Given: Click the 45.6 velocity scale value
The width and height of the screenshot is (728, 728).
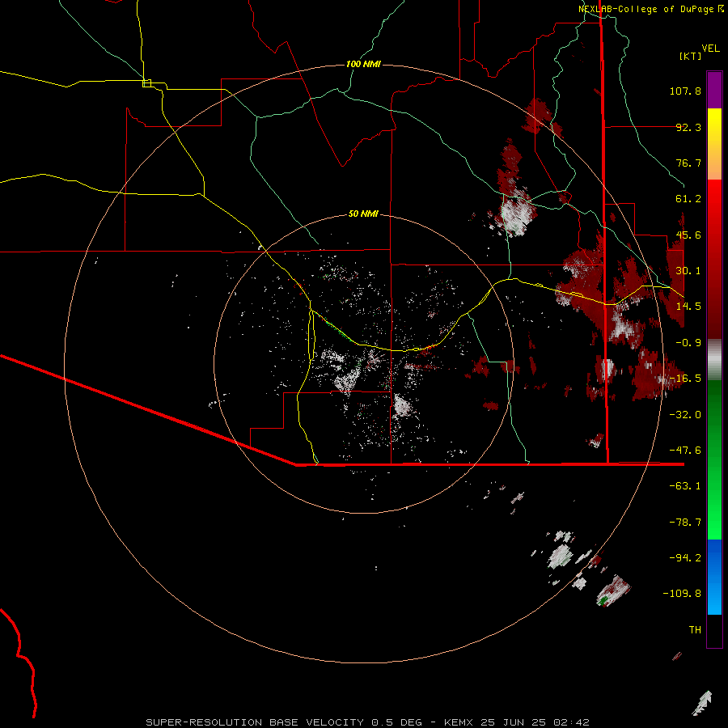Looking at the screenshot, I should point(688,235).
